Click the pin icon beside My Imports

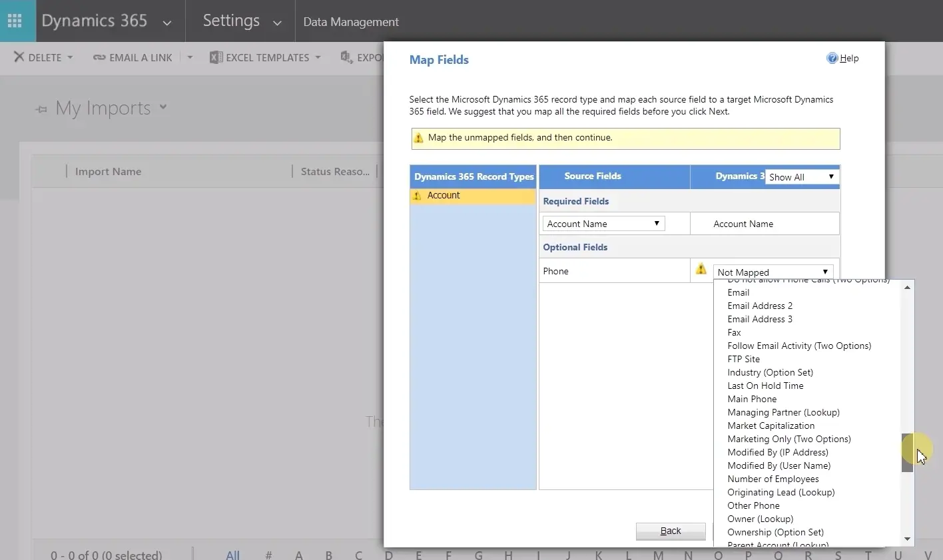[x=41, y=109]
